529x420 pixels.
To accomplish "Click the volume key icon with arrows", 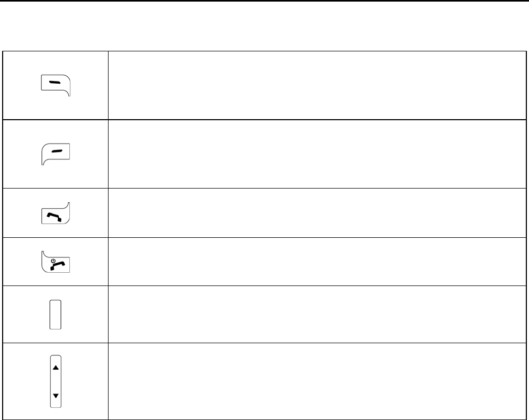I will point(56,381).
